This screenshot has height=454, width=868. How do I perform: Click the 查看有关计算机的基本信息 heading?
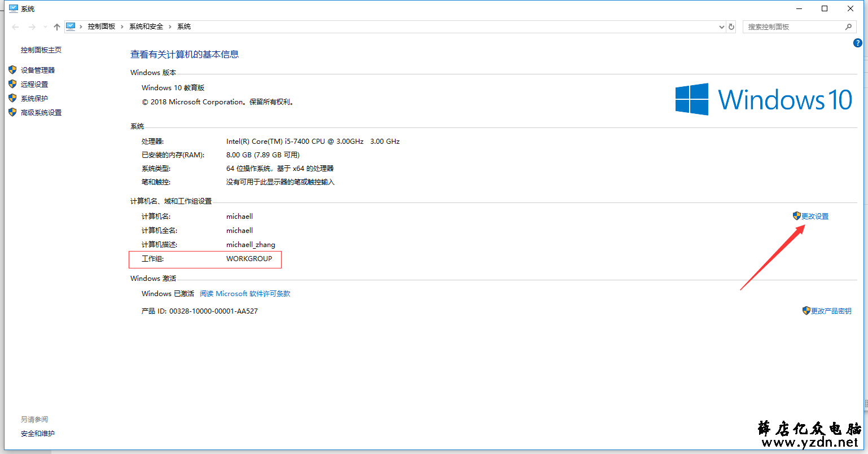(185, 54)
